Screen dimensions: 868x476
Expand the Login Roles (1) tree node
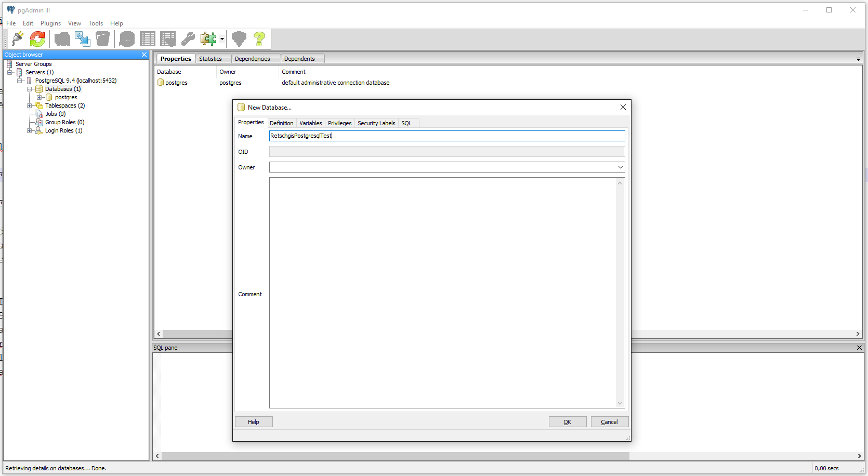[29, 130]
